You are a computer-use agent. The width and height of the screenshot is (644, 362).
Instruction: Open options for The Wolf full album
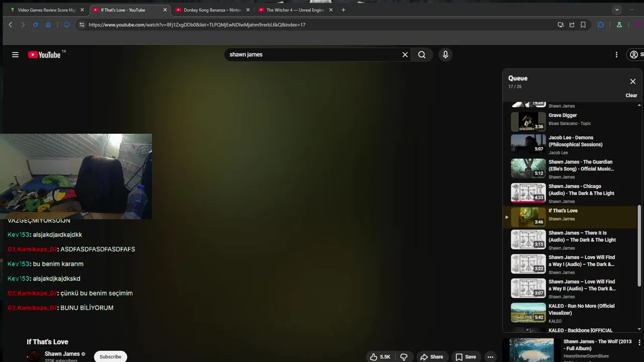coord(639,343)
